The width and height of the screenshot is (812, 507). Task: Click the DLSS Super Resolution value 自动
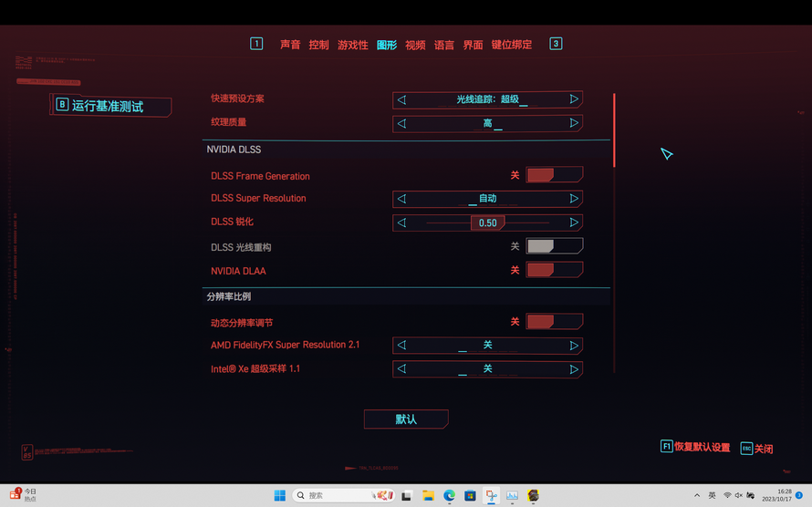point(487,198)
